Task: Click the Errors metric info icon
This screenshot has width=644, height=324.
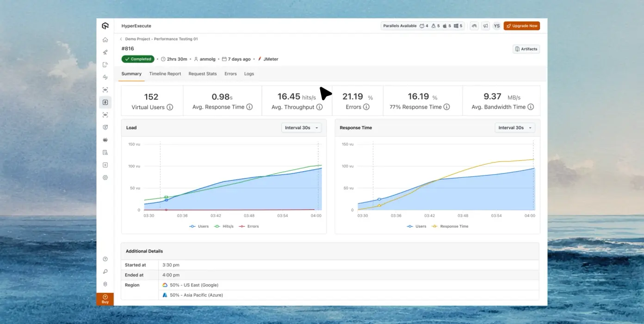Action: tap(366, 107)
